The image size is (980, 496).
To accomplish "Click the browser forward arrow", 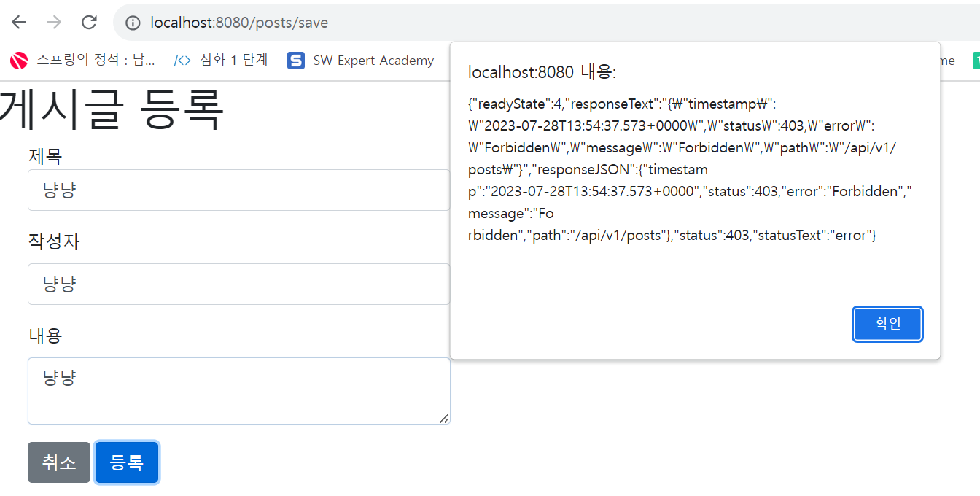I will point(54,23).
